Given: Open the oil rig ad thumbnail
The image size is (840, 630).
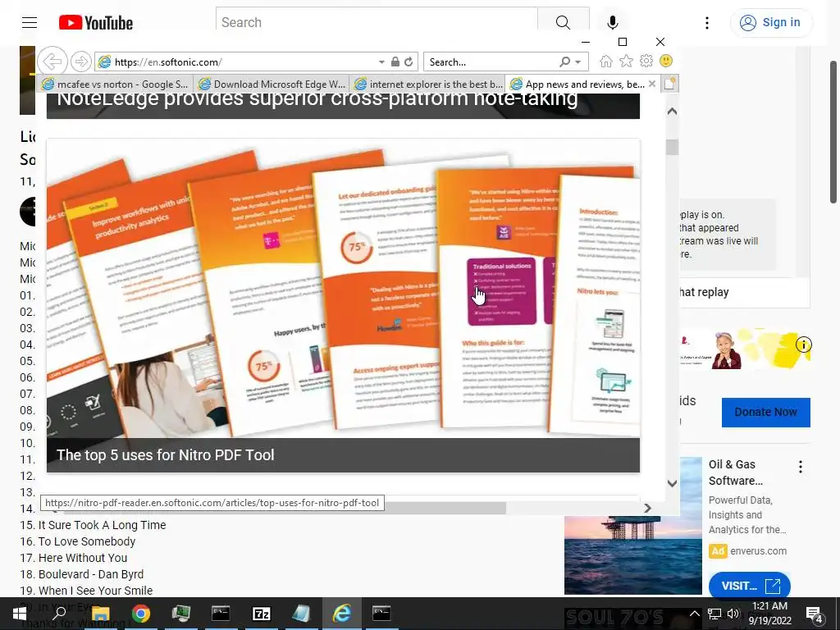Looking at the screenshot, I should tap(632, 555).
